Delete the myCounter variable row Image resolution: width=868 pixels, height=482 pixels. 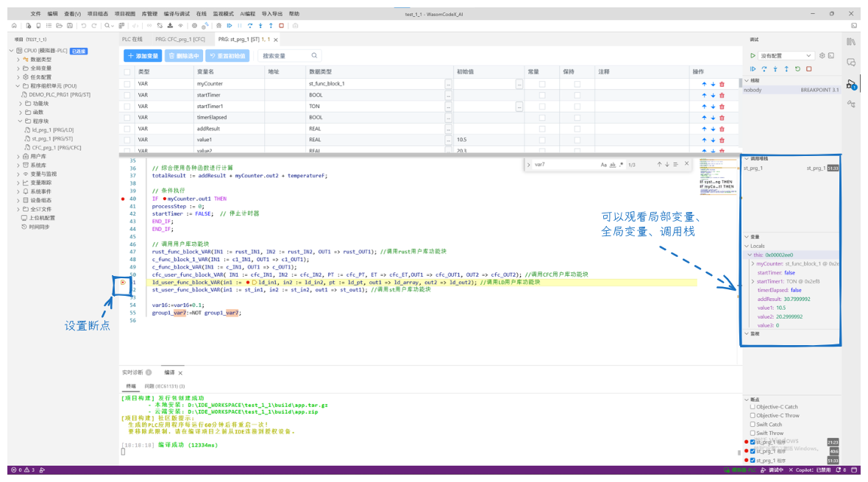722,84
